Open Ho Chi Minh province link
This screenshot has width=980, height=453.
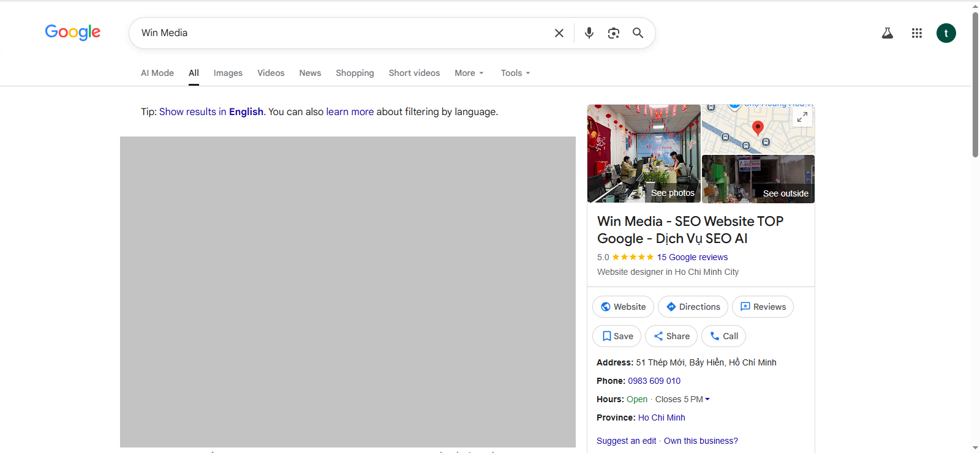pos(661,417)
